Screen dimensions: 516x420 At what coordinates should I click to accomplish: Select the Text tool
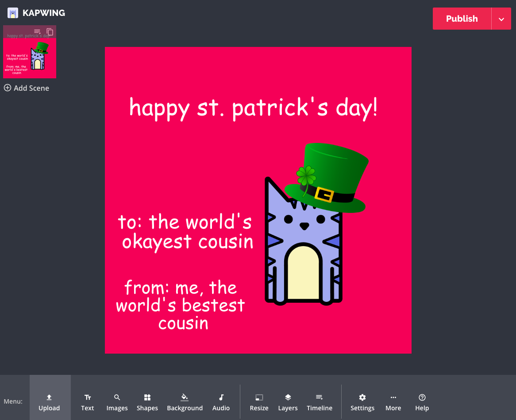tap(88, 402)
